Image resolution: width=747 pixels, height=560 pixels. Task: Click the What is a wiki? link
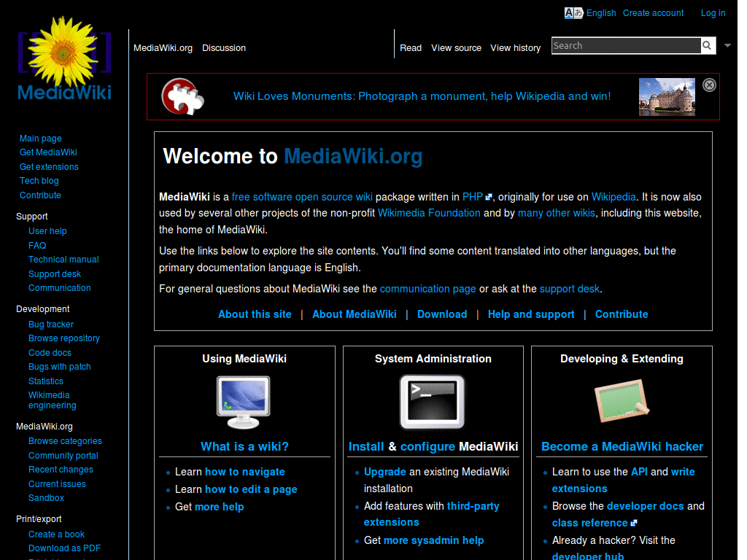click(x=244, y=446)
